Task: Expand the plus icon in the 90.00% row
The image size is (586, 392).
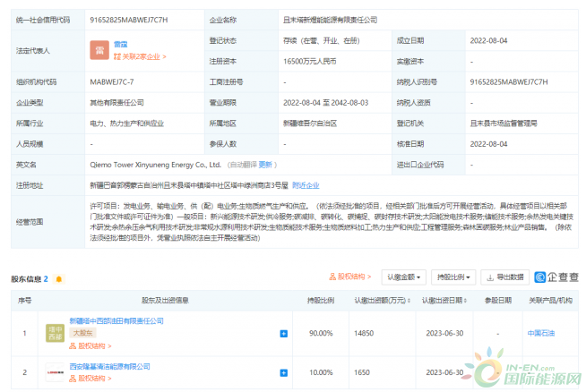Action: (x=284, y=334)
